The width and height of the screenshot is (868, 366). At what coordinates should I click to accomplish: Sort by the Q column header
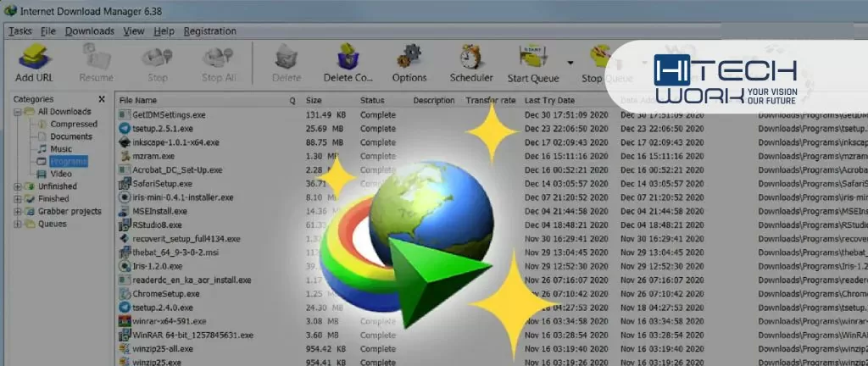click(x=292, y=100)
